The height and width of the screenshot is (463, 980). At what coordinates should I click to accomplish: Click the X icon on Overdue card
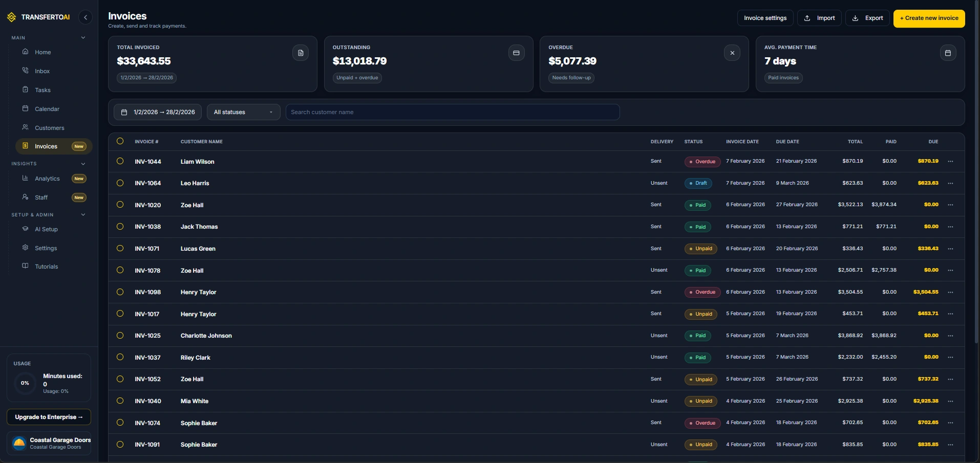pyautogui.click(x=732, y=53)
